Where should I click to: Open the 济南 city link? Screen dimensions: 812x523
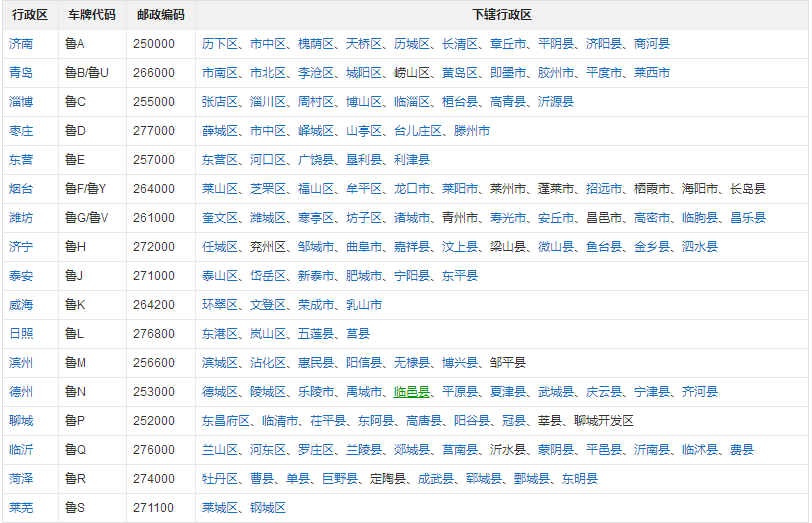pyautogui.click(x=21, y=44)
